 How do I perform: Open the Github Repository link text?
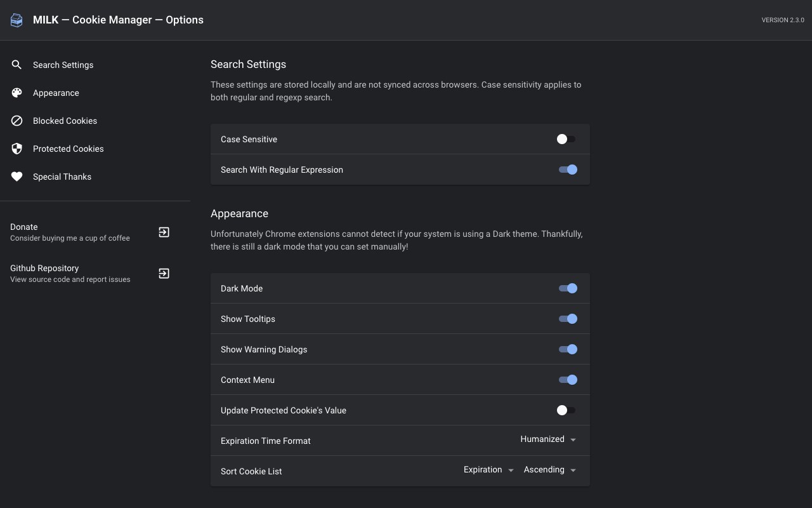[x=44, y=268]
